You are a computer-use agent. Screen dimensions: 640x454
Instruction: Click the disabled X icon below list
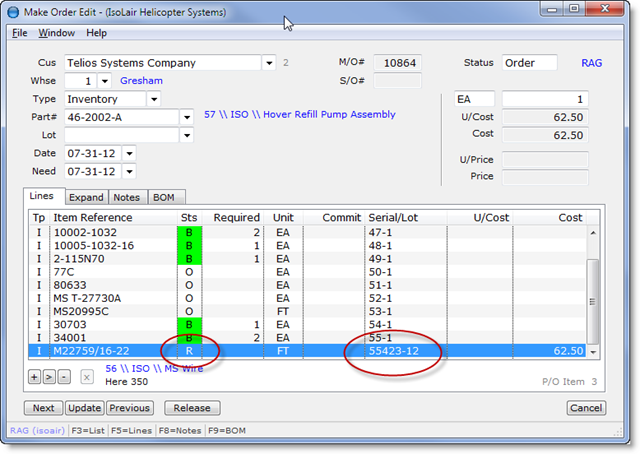tap(86, 376)
